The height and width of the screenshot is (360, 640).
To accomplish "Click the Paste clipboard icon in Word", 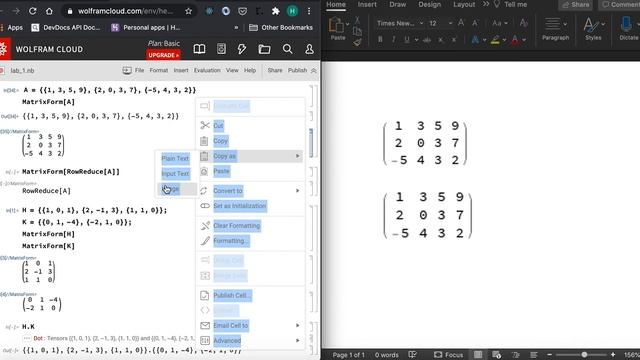I will 336,25.
